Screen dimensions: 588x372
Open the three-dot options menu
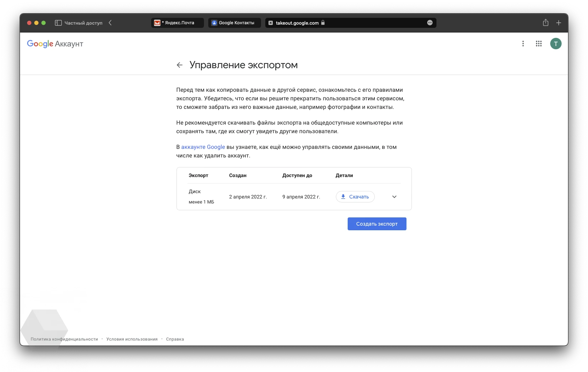(x=523, y=44)
